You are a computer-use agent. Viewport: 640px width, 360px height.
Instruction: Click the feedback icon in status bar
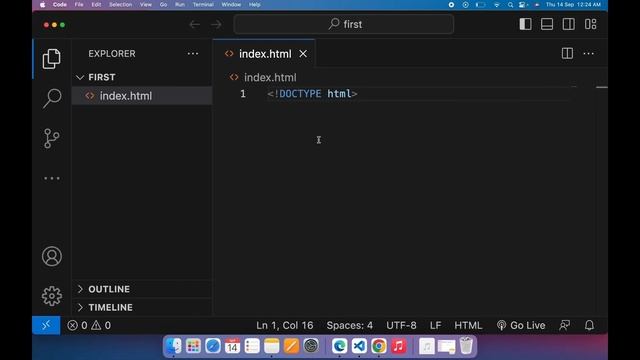[564, 325]
